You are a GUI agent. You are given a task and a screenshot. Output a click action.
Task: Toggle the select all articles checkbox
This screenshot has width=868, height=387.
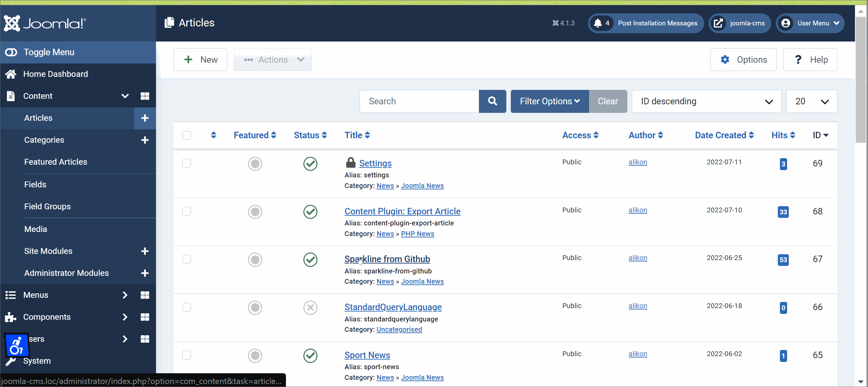click(186, 135)
